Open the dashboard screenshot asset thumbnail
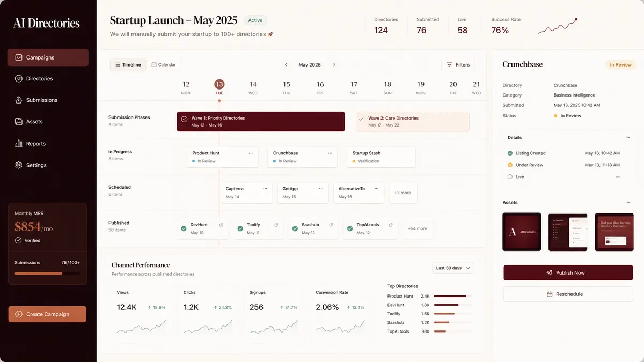This screenshot has height=362, width=644. (568, 232)
